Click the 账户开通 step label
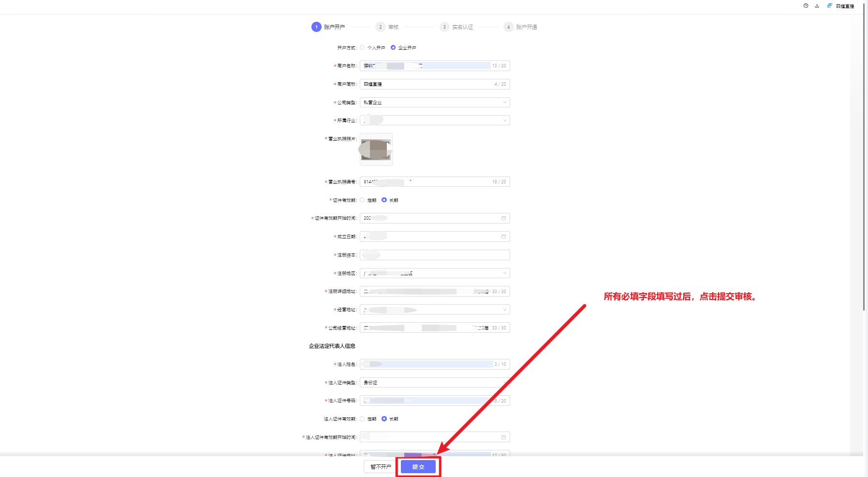 pos(526,27)
